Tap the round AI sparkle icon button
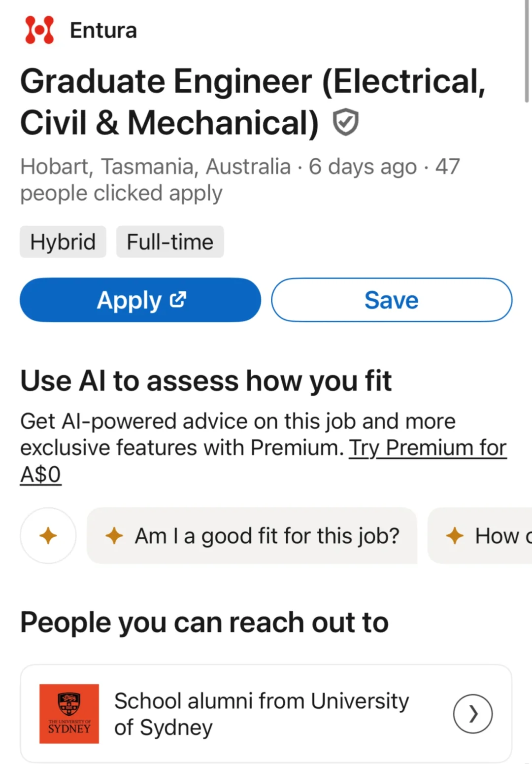The height and width of the screenshot is (764, 532). [48, 535]
